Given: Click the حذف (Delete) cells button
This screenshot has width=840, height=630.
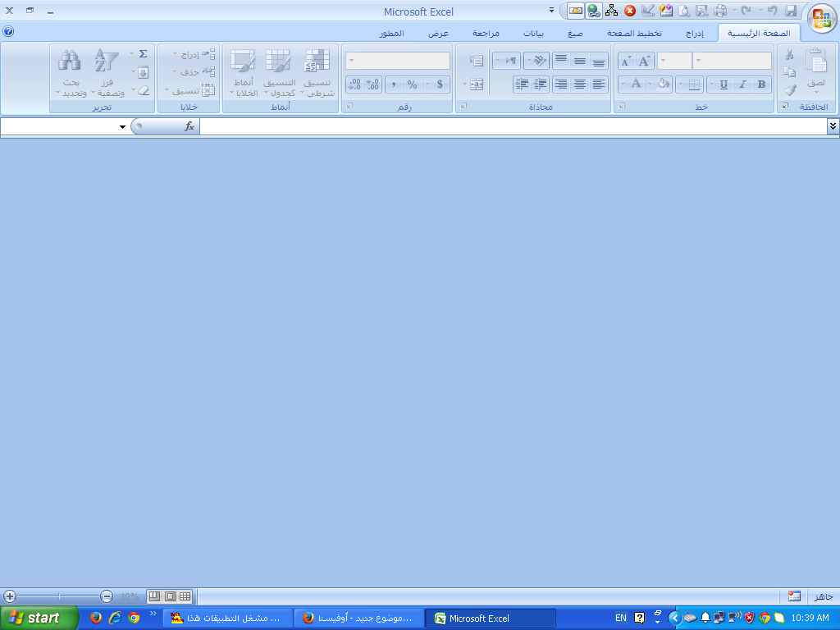Looking at the screenshot, I should click(194, 72).
